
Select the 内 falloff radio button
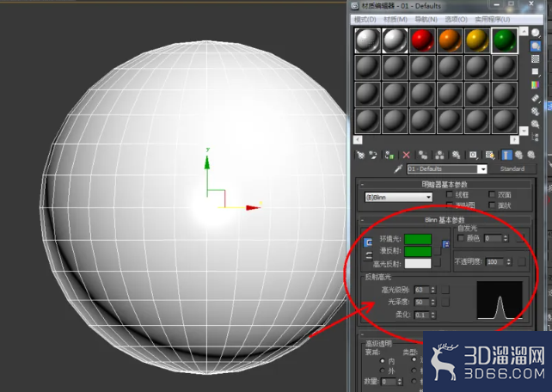[x=383, y=361]
